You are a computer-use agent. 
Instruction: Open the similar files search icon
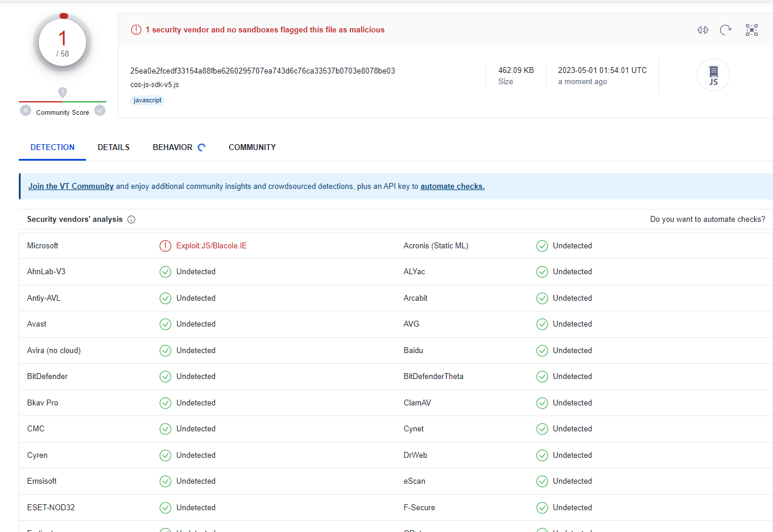tap(702, 30)
